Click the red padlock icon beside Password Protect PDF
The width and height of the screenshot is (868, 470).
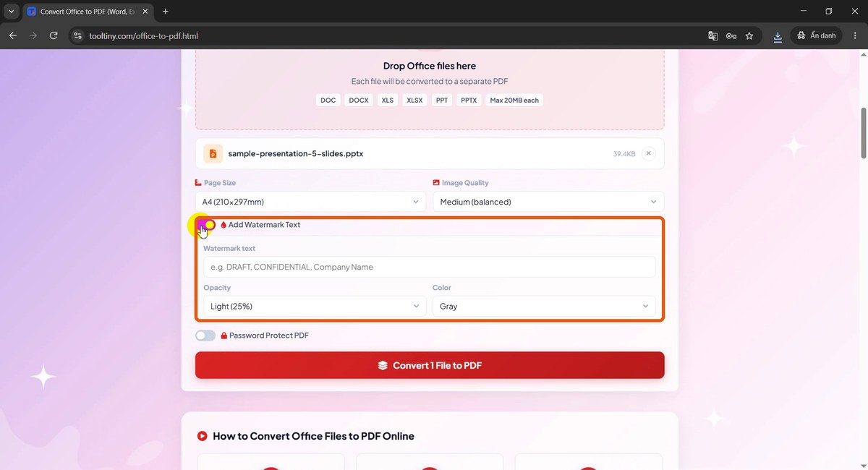(x=224, y=336)
